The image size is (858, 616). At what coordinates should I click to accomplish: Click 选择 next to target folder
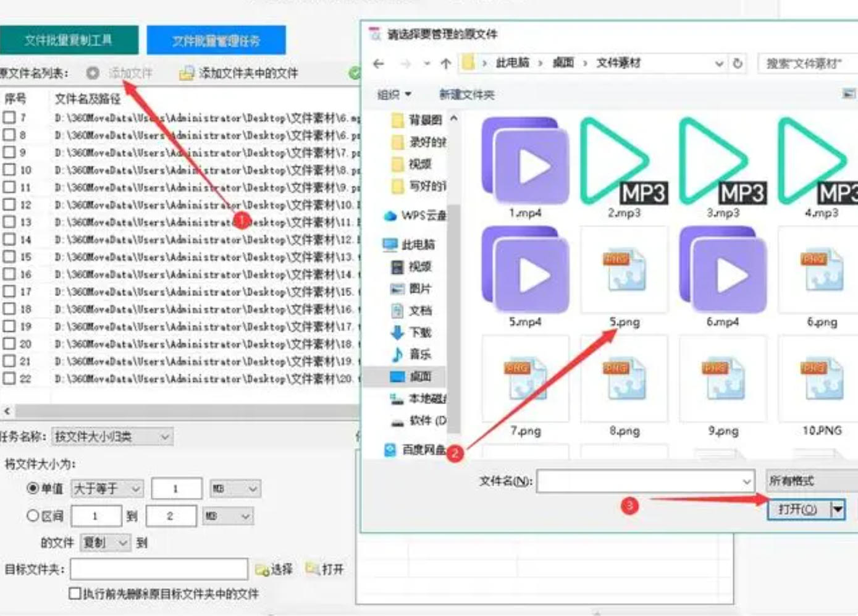pyautogui.click(x=274, y=569)
